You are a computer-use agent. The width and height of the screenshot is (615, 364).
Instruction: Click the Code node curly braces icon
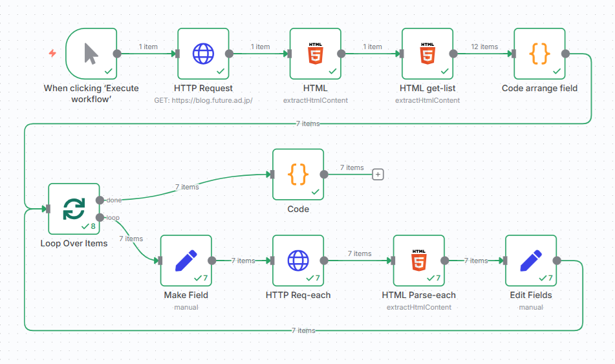click(x=298, y=174)
